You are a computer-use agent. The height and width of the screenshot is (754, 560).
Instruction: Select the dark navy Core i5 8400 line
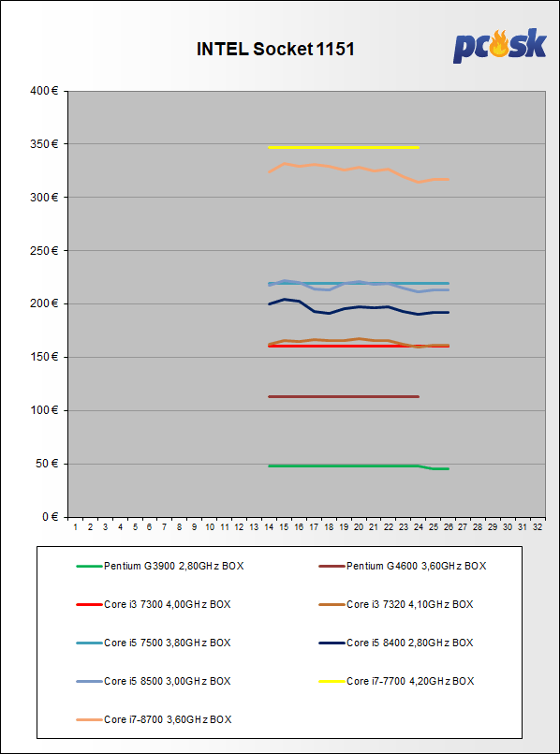coord(358,307)
